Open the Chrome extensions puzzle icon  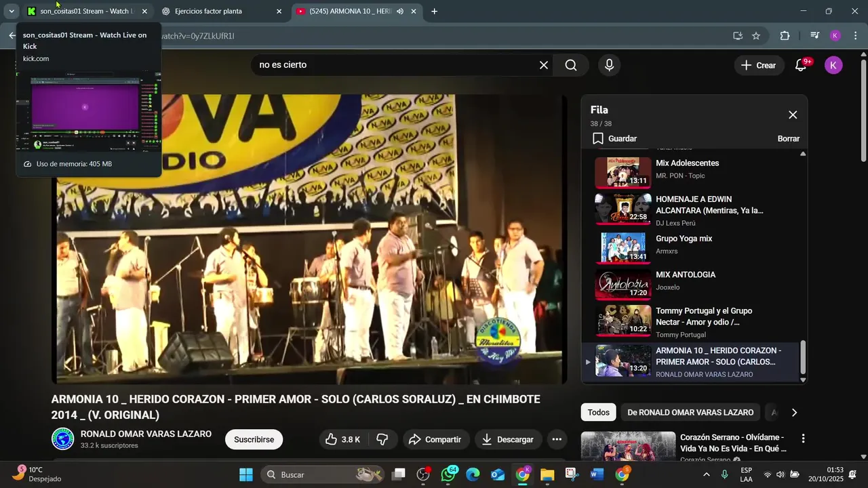coord(785,36)
